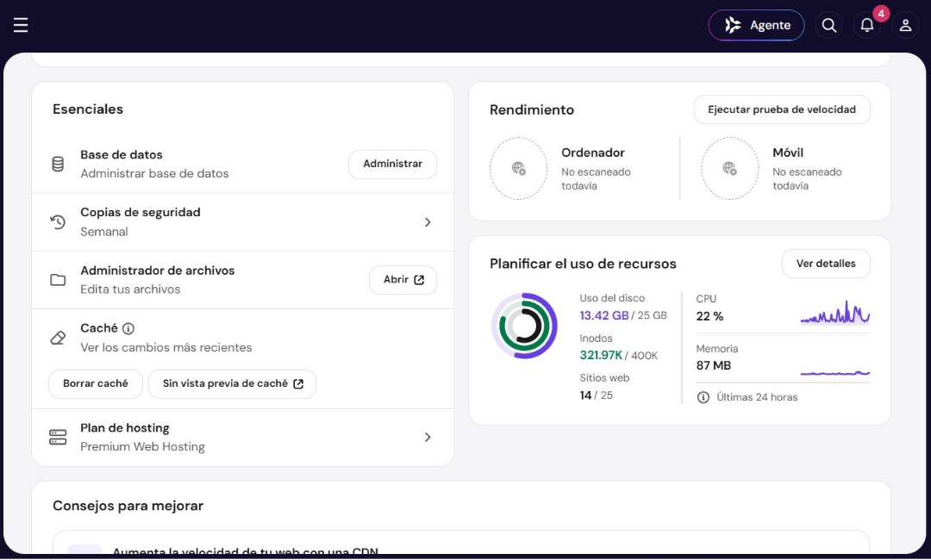Click Abrir for Administrador de archivos
Screen dimensions: 931x560
(x=403, y=280)
